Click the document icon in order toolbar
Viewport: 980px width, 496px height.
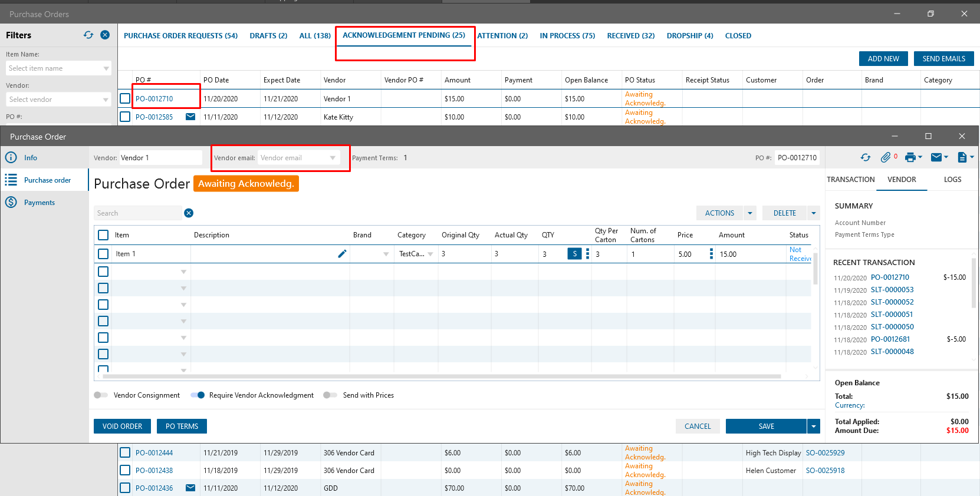click(962, 157)
